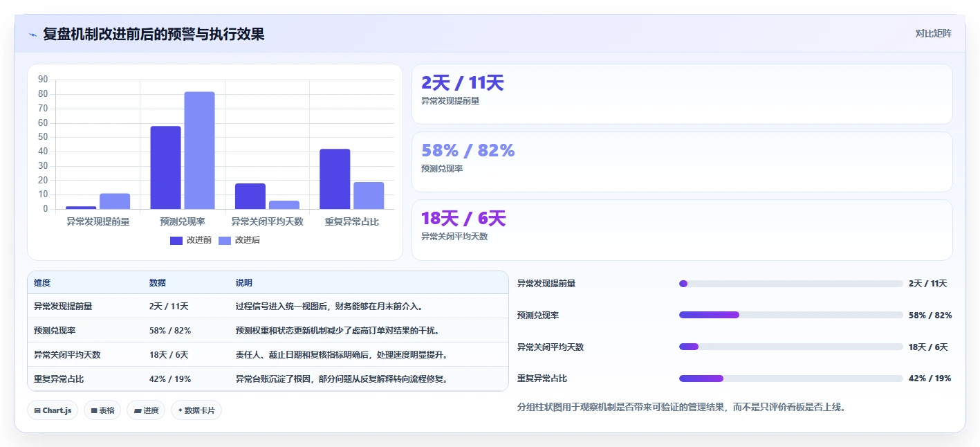This screenshot has width=980, height=447.
Task: Open the 18天 / 6天 data card
Action: pyautogui.click(x=682, y=230)
